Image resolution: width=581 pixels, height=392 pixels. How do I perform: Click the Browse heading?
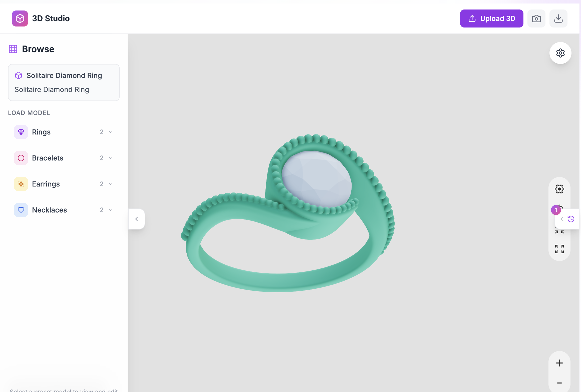click(38, 49)
